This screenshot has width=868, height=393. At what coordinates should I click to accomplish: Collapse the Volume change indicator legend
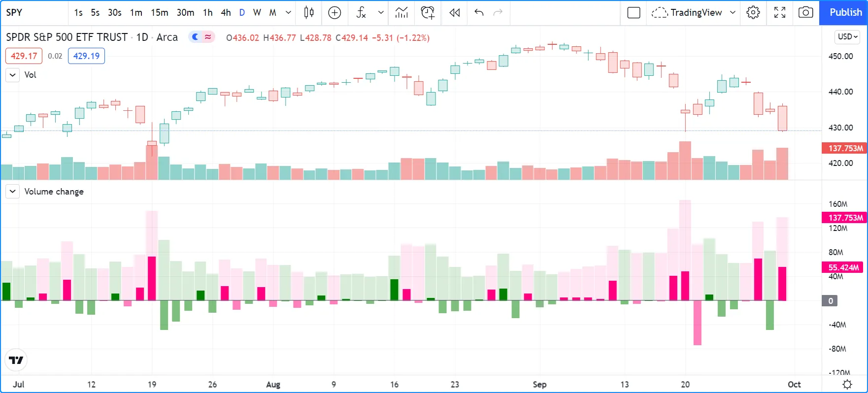(x=13, y=192)
